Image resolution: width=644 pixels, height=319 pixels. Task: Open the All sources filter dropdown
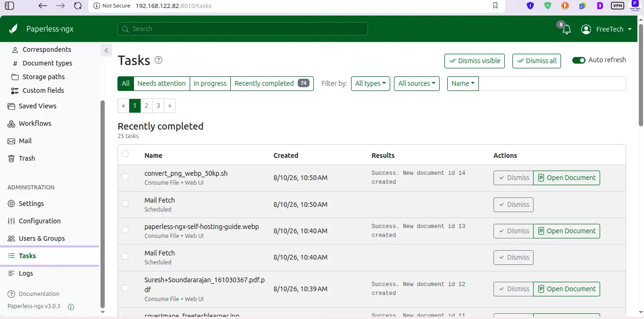coord(417,83)
